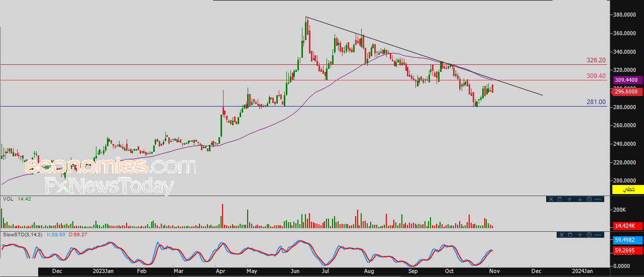Open more options for SlowSTO pane

[x=598, y=235]
